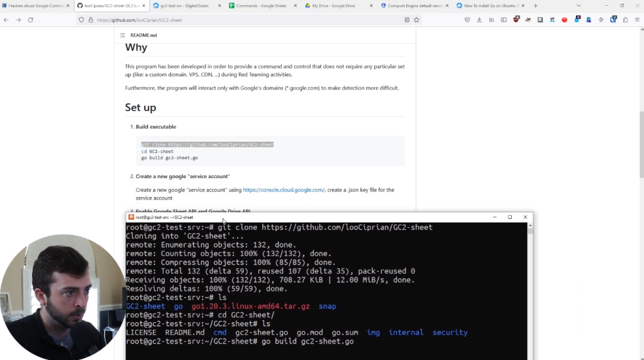The width and height of the screenshot is (644, 360).
Task: Reload the current GitHub page
Action: coord(30,20)
